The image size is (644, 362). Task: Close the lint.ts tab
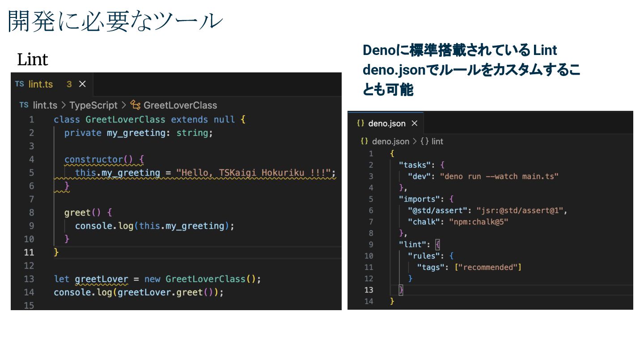[82, 84]
